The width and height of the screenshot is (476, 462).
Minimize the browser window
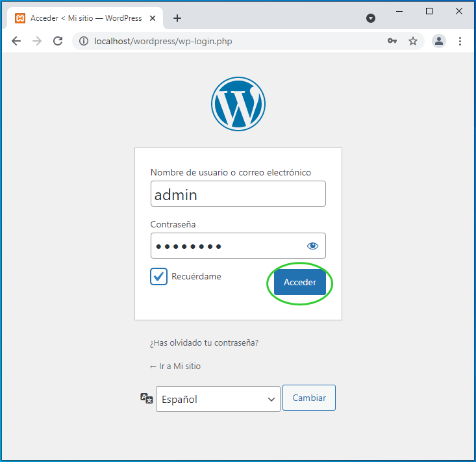399,11
